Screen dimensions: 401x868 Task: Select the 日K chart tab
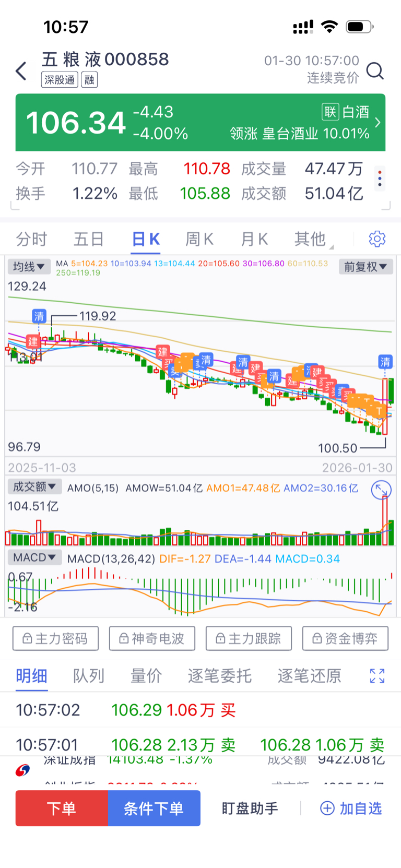(x=146, y=239)
